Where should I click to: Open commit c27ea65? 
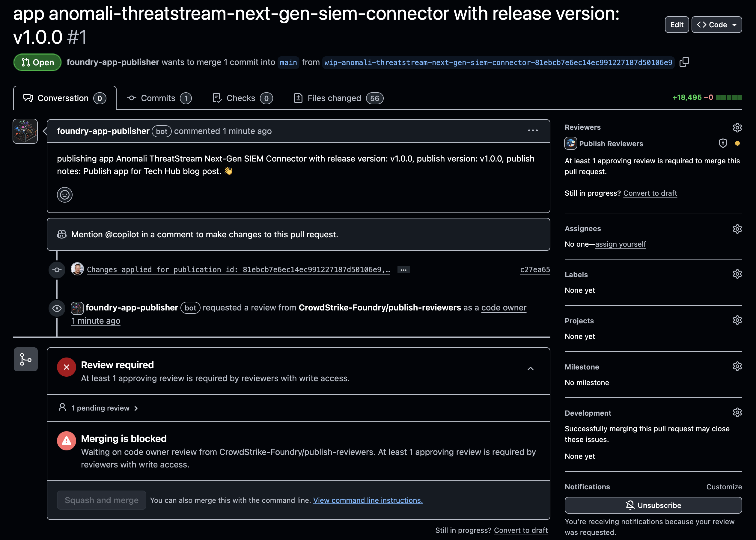click(534, 269)
